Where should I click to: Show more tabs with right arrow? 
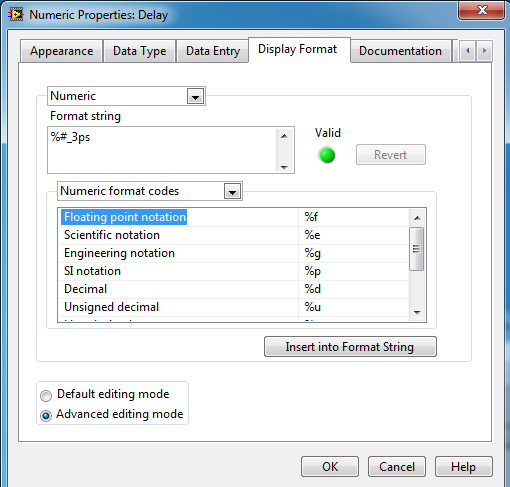484,51
